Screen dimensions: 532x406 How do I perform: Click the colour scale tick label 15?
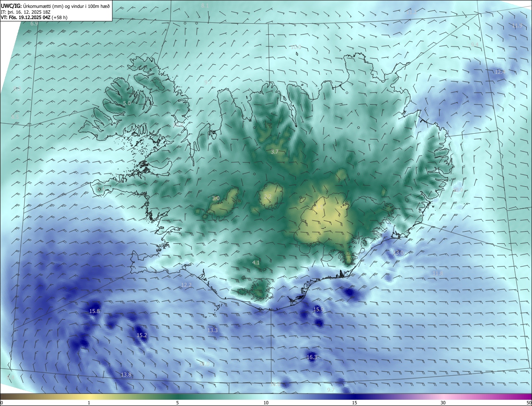[x=355, y=403]
